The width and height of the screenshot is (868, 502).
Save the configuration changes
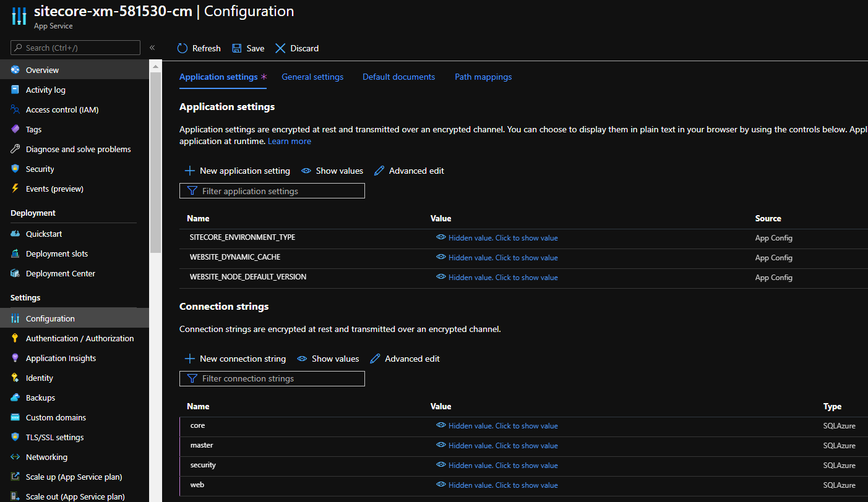pos(248,48)
